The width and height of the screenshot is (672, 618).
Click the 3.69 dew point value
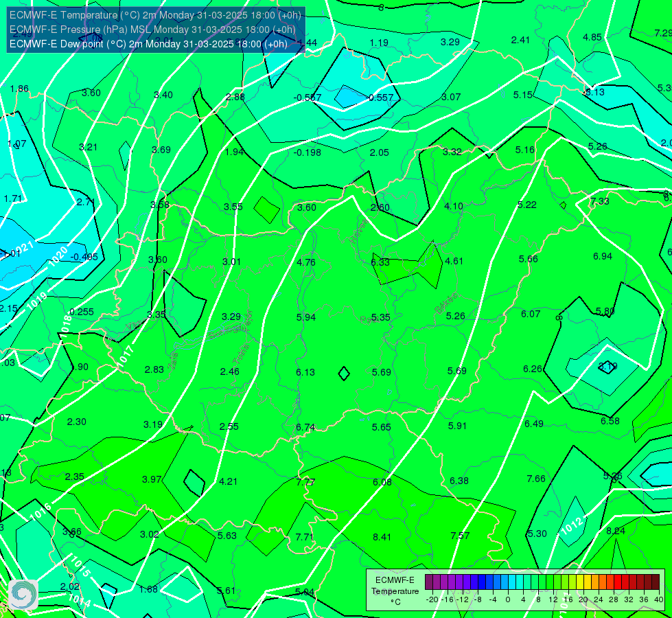coord(161,150)
